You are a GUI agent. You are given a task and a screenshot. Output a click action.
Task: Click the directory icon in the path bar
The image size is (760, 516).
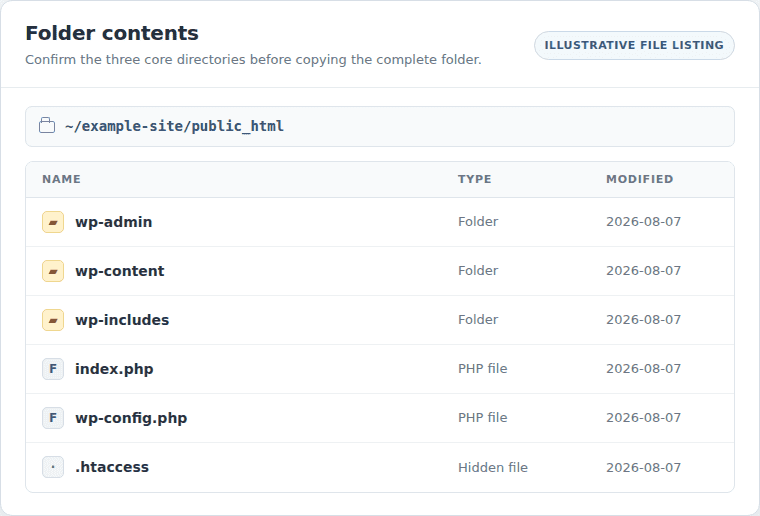(47, 125)
